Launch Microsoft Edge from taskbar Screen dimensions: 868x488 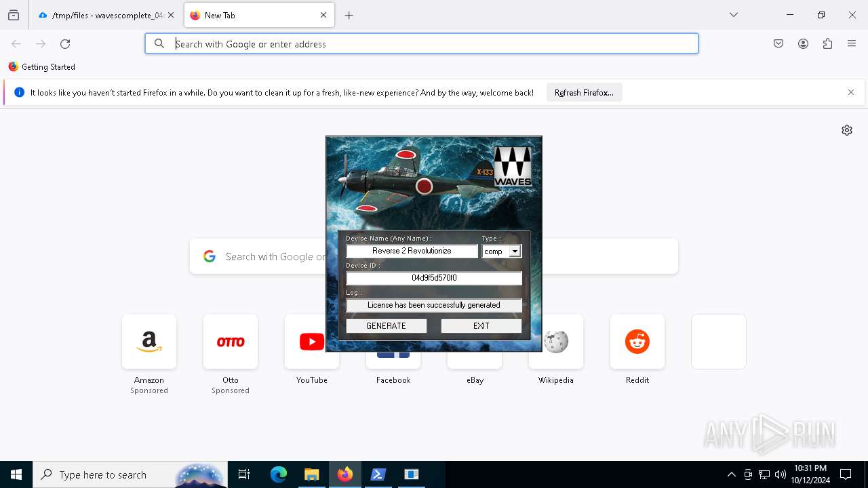click(279, 474)
